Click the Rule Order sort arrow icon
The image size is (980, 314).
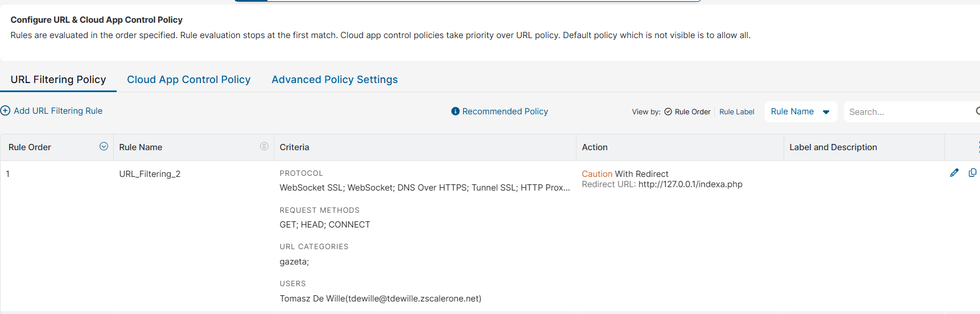point(104,147)
